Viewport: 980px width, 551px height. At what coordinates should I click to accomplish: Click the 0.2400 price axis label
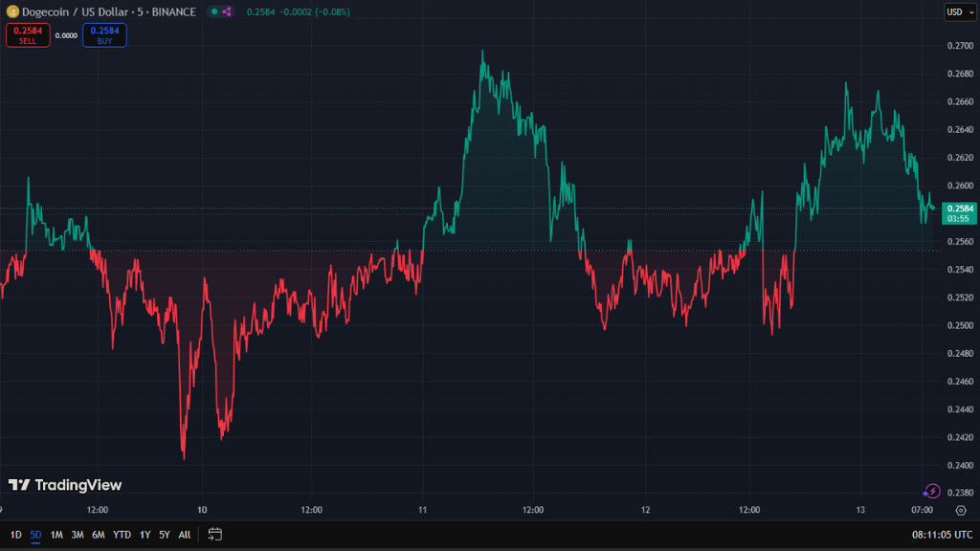pos(960,466)
